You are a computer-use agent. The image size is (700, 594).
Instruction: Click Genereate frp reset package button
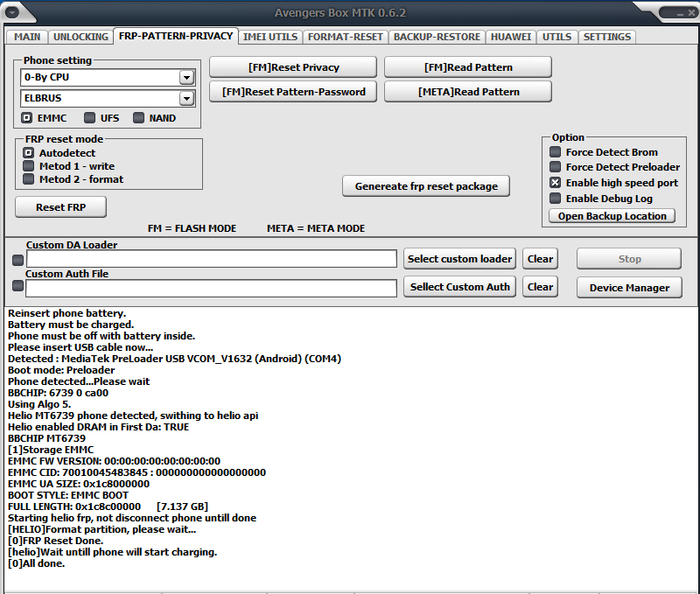click(x=426, y=186)
